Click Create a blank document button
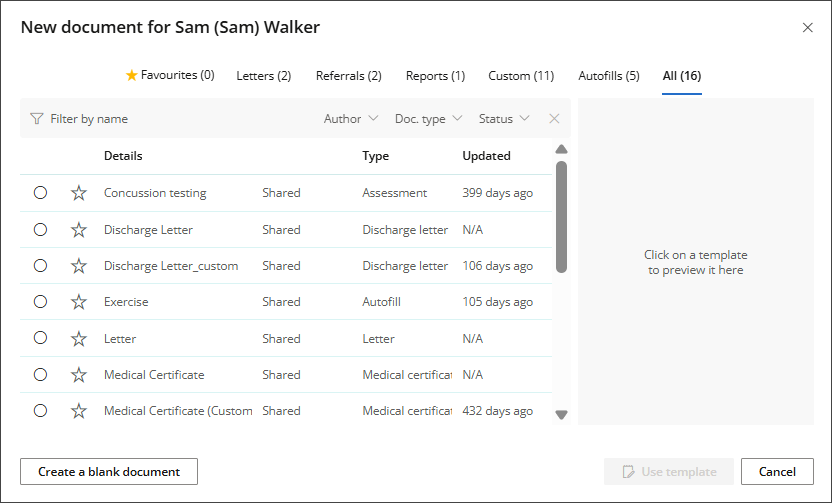Screen dimensions: 832x503 click(109, 472)
